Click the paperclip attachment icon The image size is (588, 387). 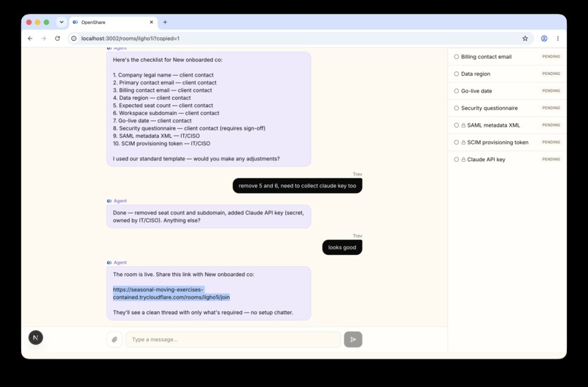(x=115, y=340)
